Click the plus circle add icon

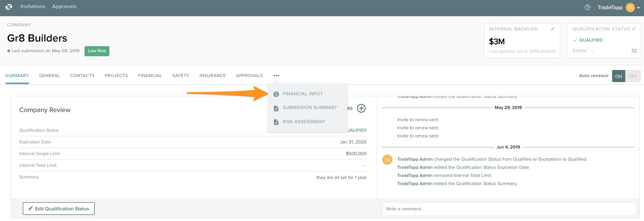[x=361, y=108]
